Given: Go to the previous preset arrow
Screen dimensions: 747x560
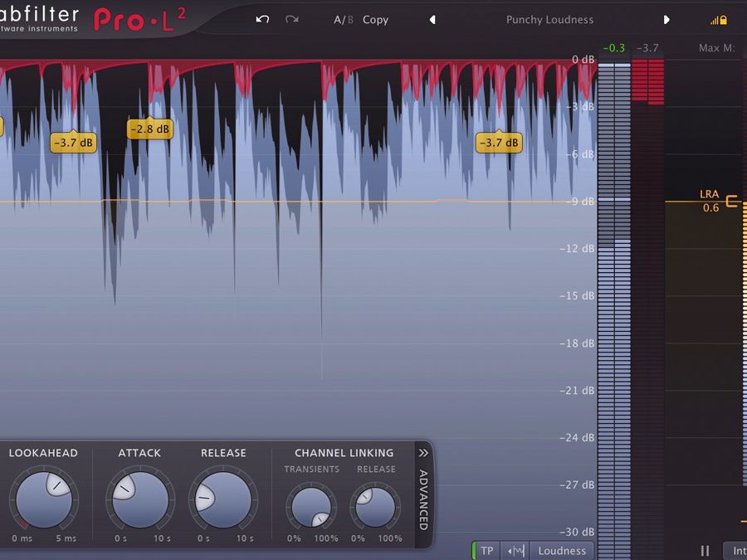Looking at the screenshot, I should 432,20.
